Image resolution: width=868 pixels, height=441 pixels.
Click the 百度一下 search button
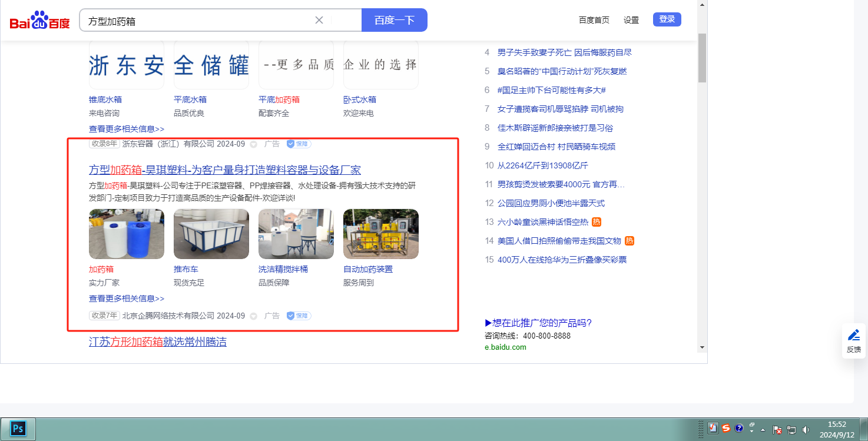[x=395, y=20]
